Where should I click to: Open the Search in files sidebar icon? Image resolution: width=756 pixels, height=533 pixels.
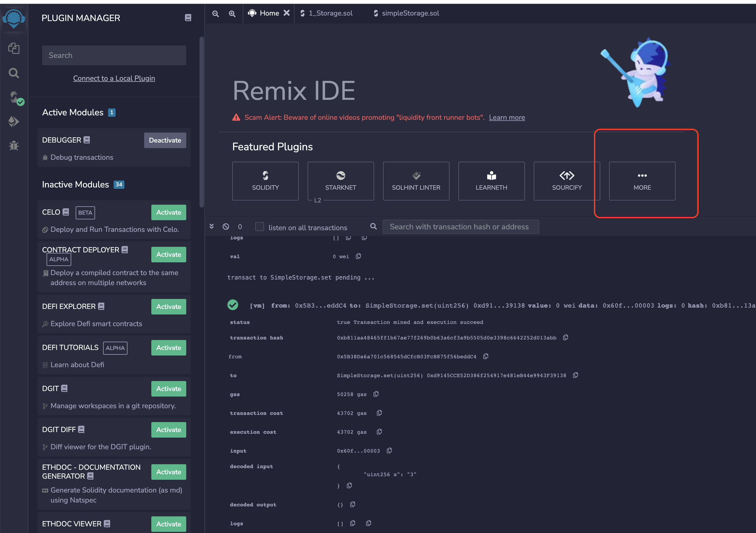[14, 73]
